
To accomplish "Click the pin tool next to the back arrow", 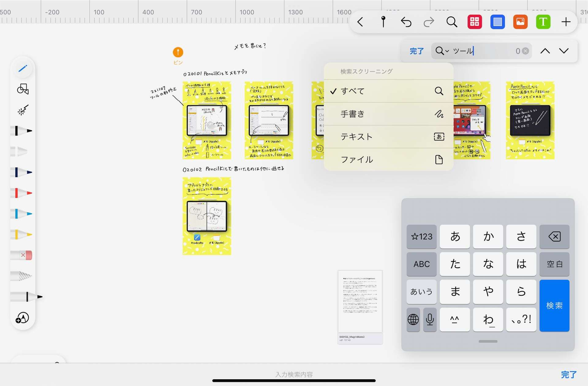I will pos(383,22).
